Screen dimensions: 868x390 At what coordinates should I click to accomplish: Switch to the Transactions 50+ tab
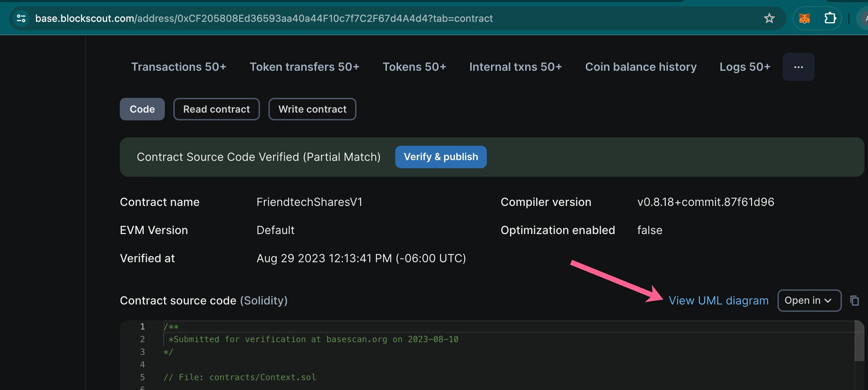point(179,67)
